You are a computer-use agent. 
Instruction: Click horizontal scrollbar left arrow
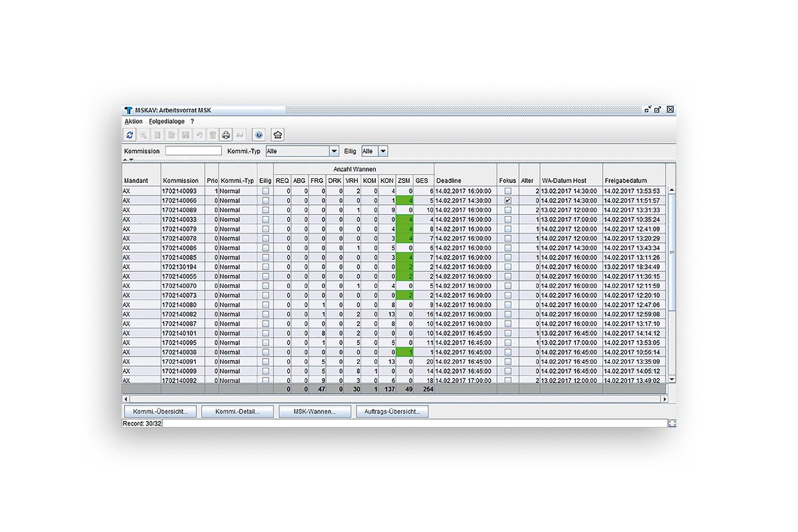click(126, 399)
